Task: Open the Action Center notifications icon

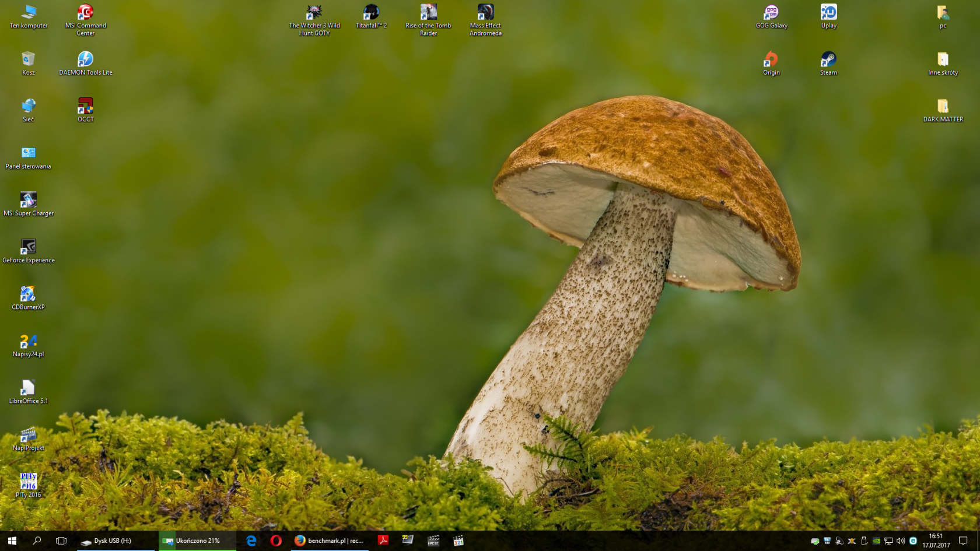Action: [963, 541]
